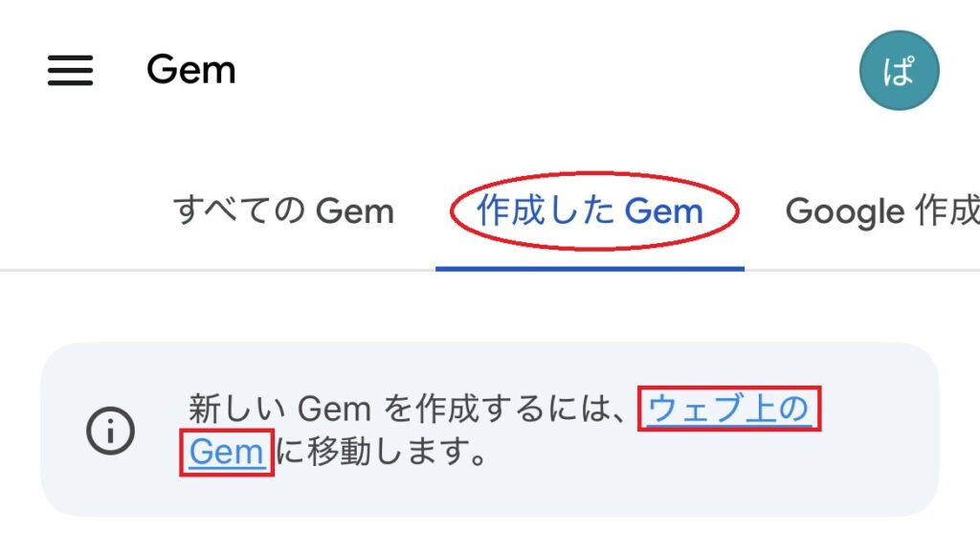This screenshot has height=554, width=980.
Task: Go to web Gem creation via ウェブ上の link
Action: coord(728,409)
